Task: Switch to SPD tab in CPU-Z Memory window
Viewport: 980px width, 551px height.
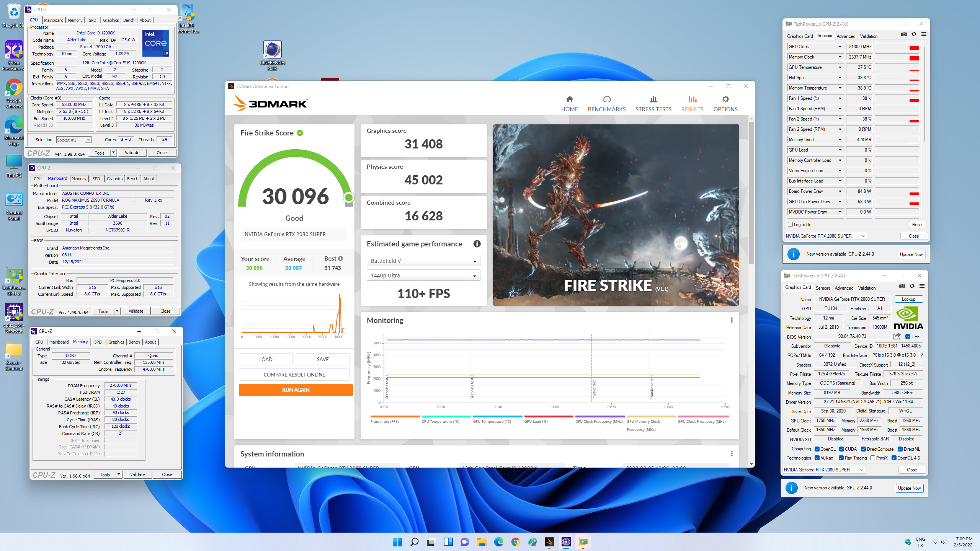Action: coord(98,342)
